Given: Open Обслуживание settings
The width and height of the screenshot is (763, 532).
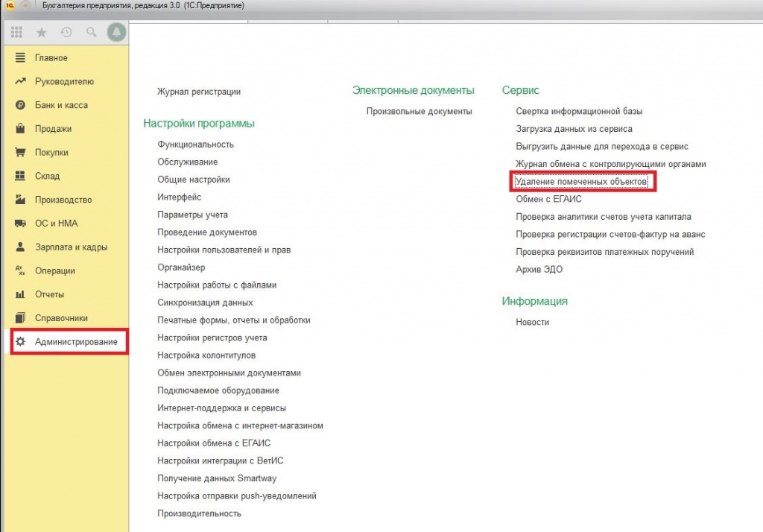Looking at the screenshot, I should pyautogui.click(x=187, y=162).
